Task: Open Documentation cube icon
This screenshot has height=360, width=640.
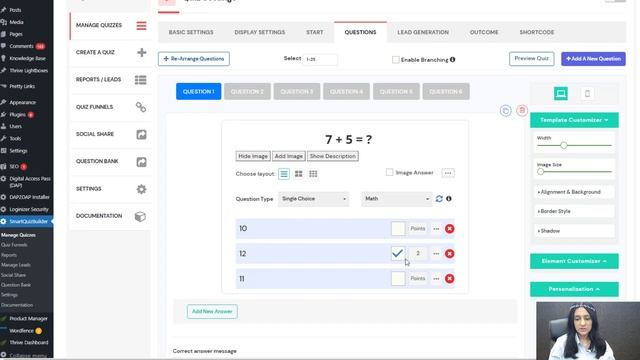Action: 140,217
